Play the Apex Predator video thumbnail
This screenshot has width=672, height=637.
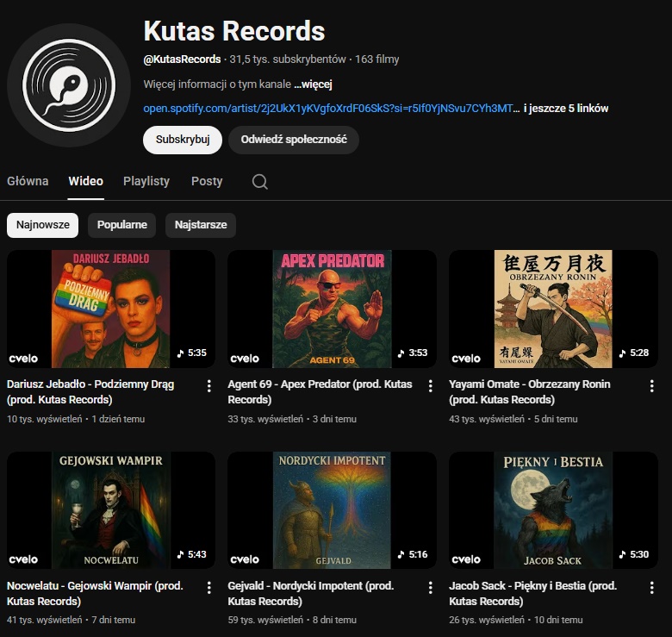[x=332, y=309]
